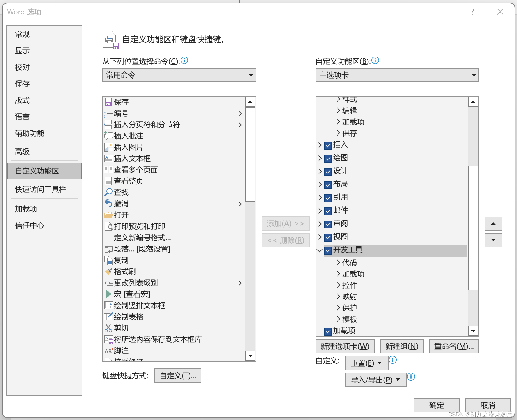Click the move up arrow button
The image size is (517, 420).
point(493,224)
